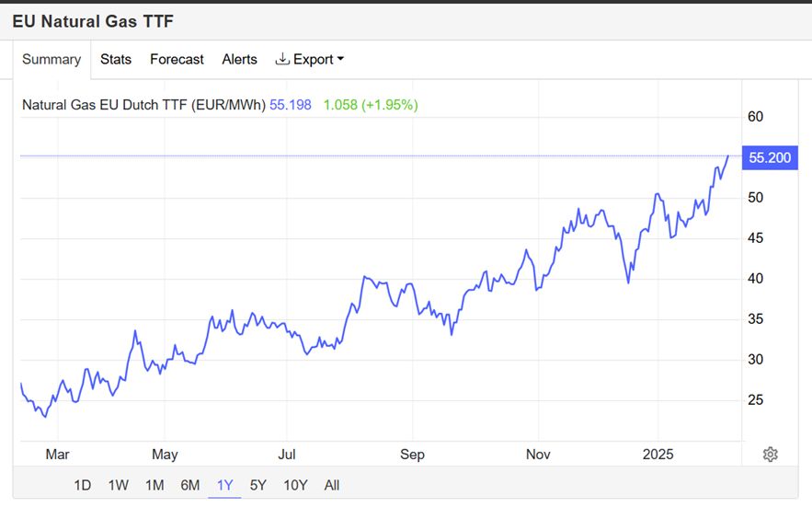The height and width of the screenshot is (507, 812).
Task: Select the 6M time range
Action: (190, 485)
